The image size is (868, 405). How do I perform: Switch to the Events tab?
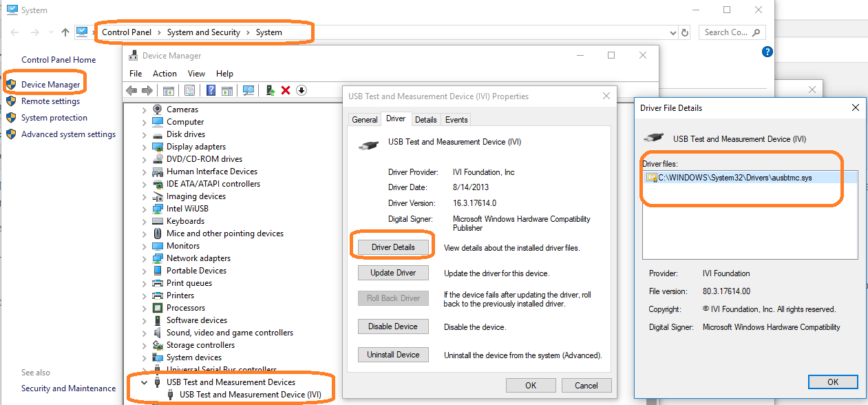coord(456,120)
